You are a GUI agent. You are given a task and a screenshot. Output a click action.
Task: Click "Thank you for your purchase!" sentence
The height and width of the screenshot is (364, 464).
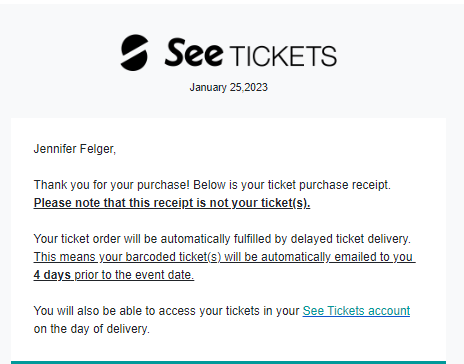pos(112,185)
